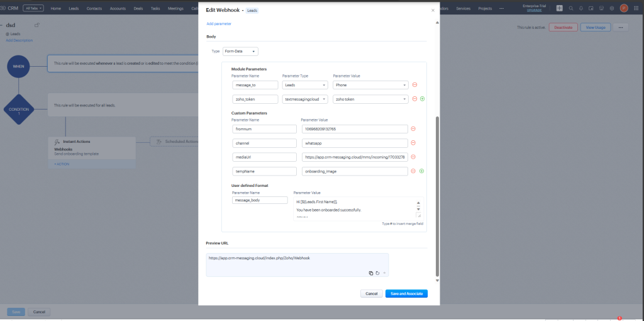Click Save and Associate button

click(407, 293)
